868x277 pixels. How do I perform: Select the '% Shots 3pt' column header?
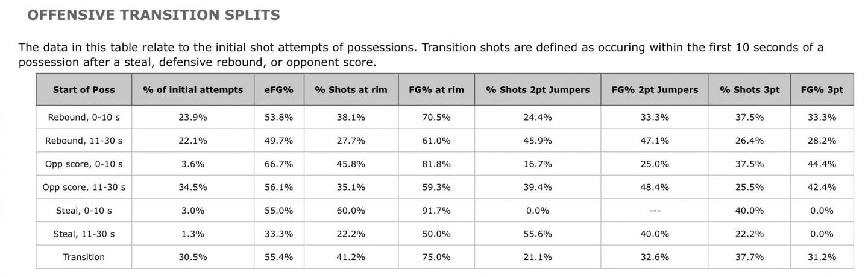click(749, 90)
